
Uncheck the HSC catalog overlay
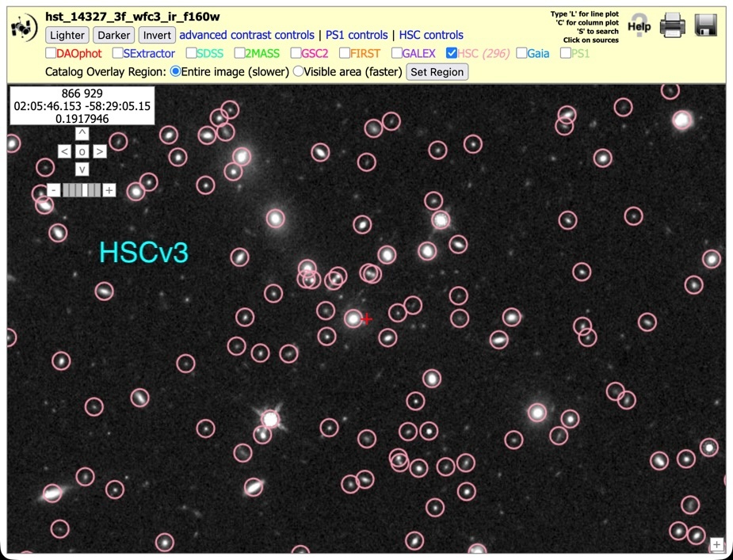pyautogui.click(x=452, y=53)
